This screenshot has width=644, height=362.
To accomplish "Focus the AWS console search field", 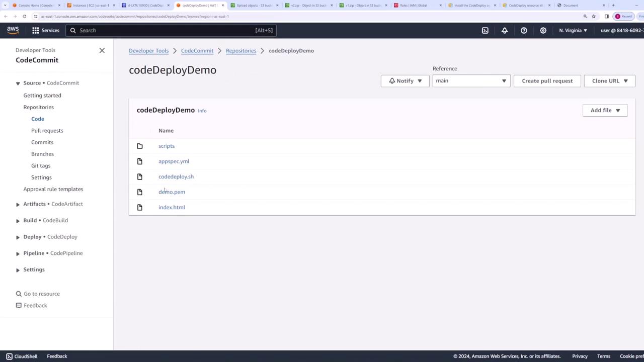I will point(171,30).
